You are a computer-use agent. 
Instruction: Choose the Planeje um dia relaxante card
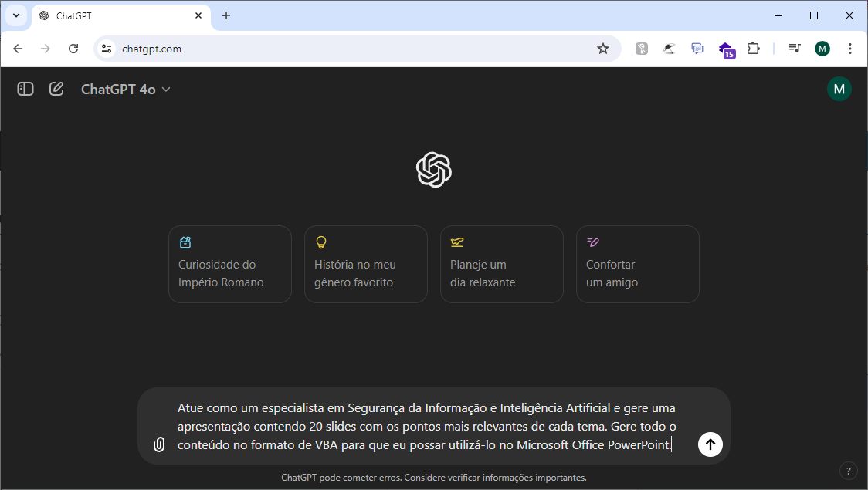(x=501, y=265)
